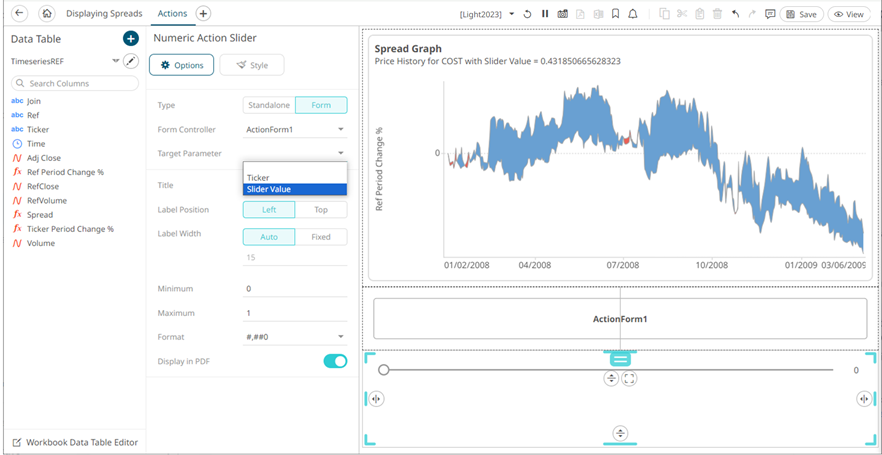Image resolution: width=882 pixels, height=455 pixels.
Task: Set Label Position to Left
Action: pyautogui.click(x=269, y=210)
